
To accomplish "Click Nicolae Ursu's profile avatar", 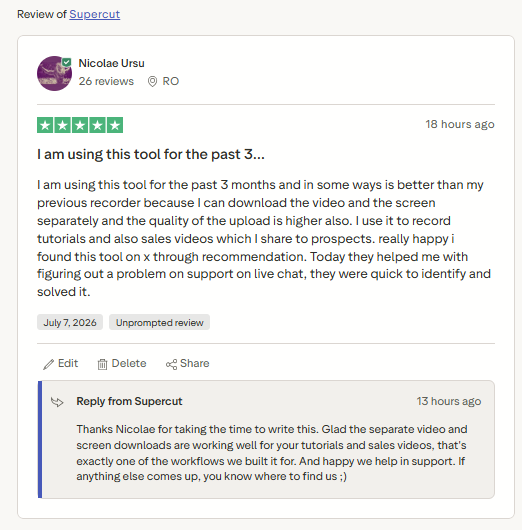I will [54, 73].
